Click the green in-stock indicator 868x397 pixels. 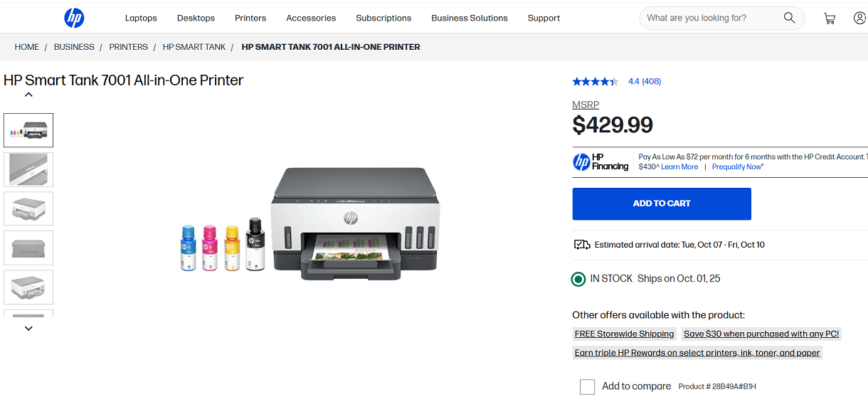(578, 279)
